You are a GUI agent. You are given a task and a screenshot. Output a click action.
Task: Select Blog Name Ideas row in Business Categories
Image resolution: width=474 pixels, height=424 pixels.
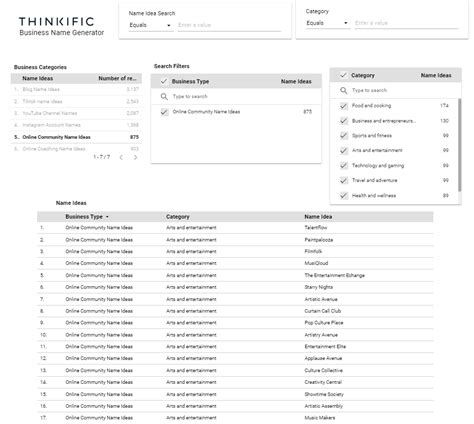click(76, 89)
